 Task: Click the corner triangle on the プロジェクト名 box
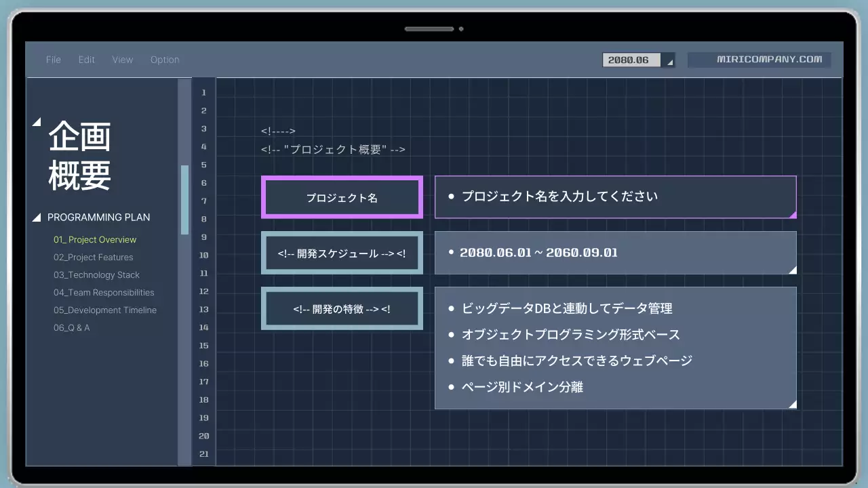793,214
